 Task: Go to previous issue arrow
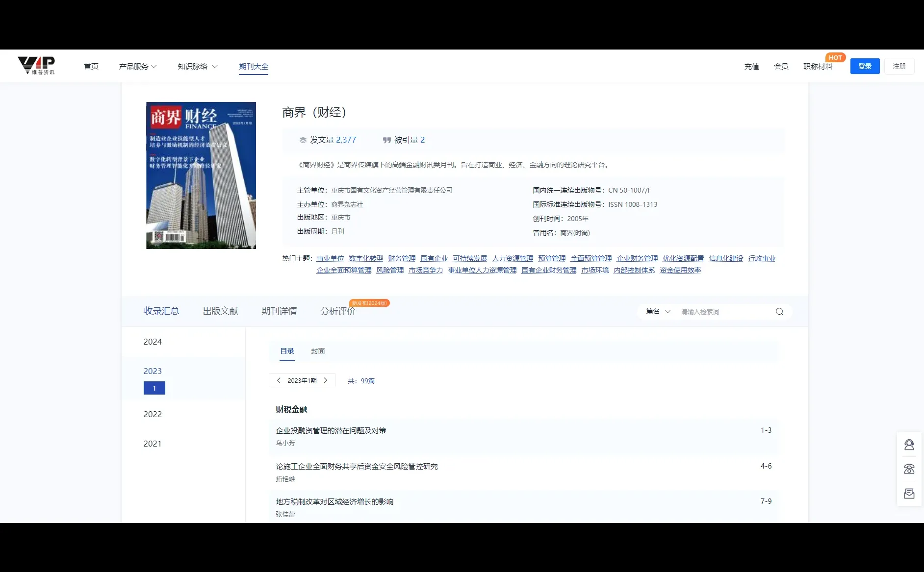pos(279,380)
